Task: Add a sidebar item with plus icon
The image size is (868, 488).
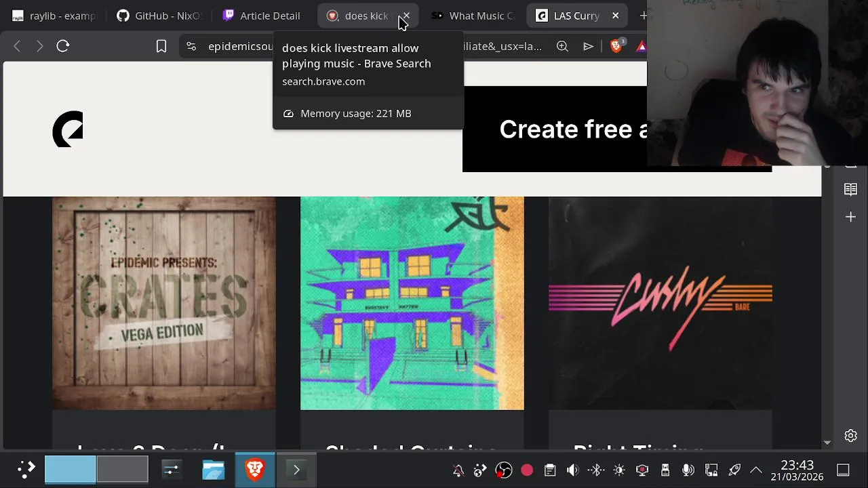Action: [850, 217]
